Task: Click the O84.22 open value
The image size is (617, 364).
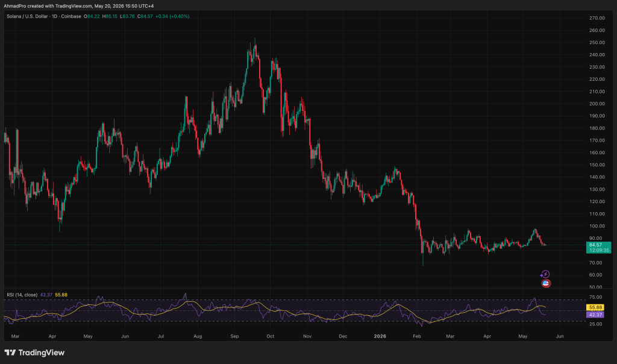Action: tap(92, 16)
